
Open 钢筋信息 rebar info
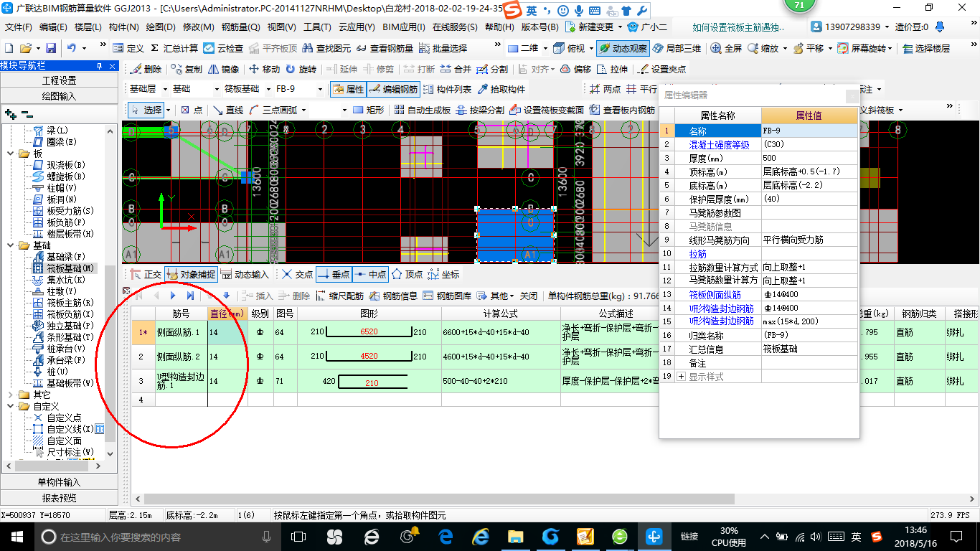[x=393, y=295]
